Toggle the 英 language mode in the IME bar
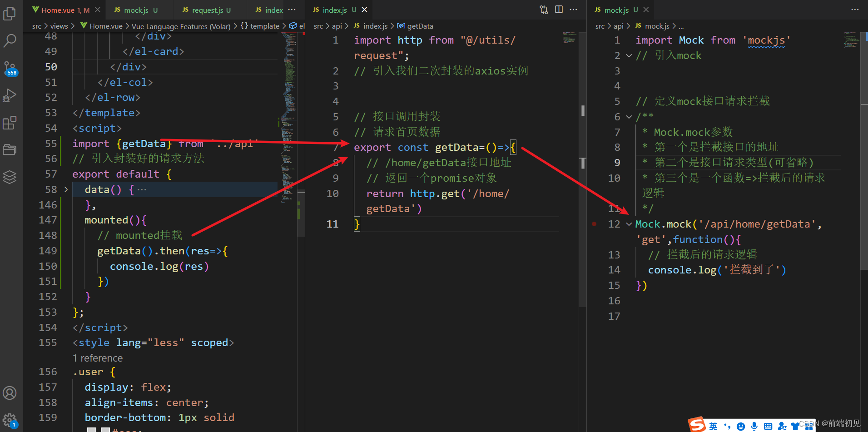This screenshot has height=432, width=868. click(714, 426)
